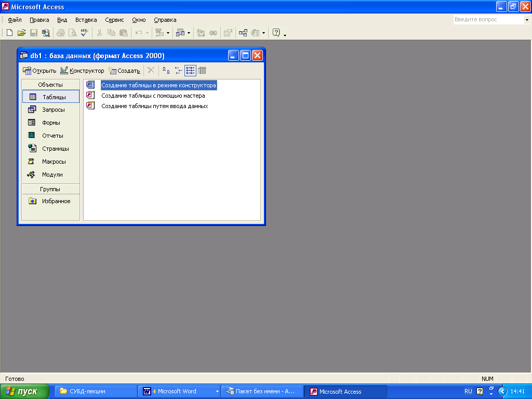The height and width of the screenshot is (399, 532).
Task: Click the Save floppy disk icon
Action: 34,33
